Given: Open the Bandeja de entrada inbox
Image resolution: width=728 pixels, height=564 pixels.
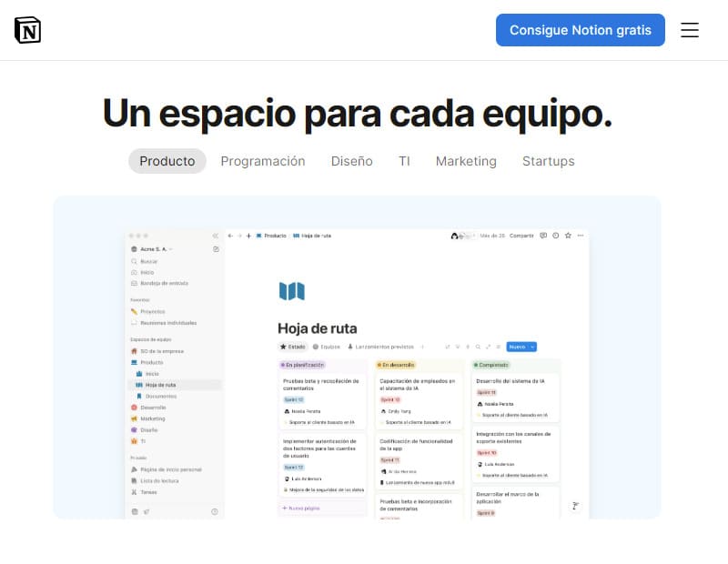Looking at the screenshot, I should pos(164,281).
